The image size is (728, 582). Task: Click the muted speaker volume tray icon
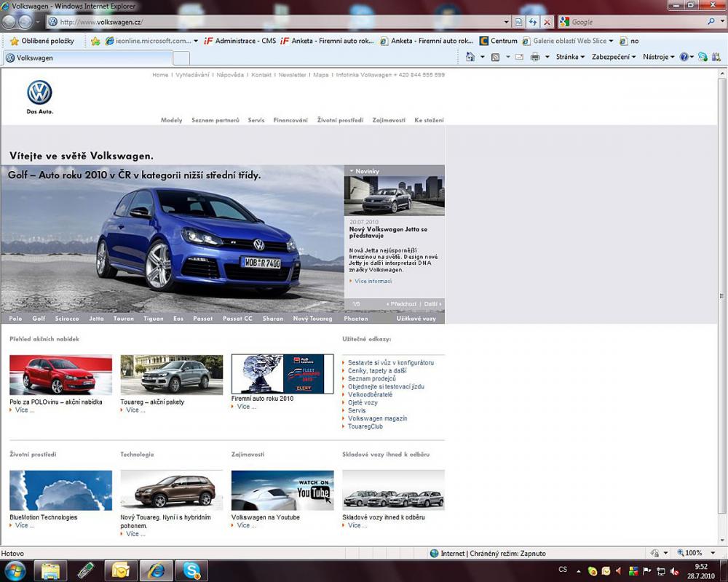point(675,571)
